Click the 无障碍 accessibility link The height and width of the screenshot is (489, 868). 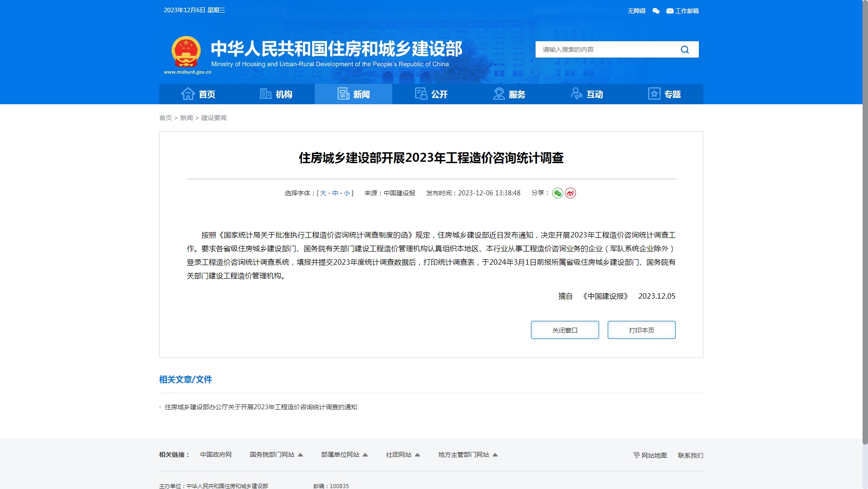coord(636,11)
